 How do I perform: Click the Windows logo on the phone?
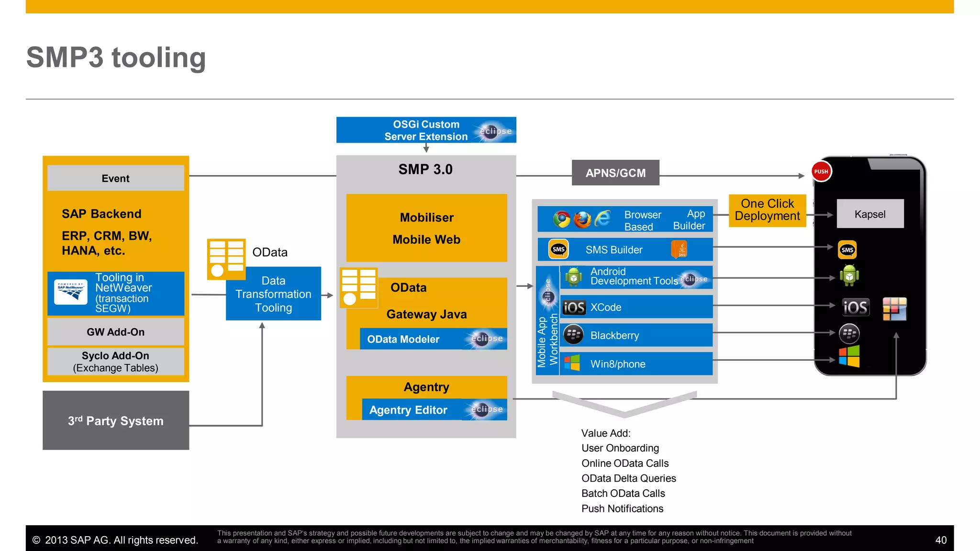849,356
